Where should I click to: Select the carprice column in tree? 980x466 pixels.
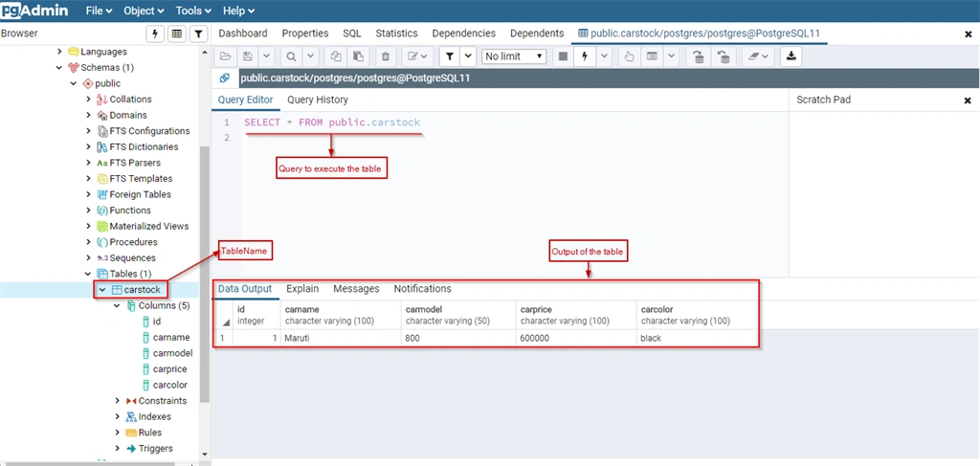169,369
